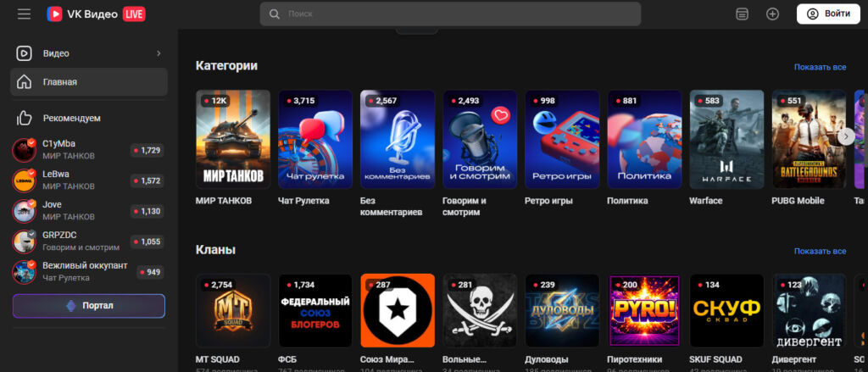Click the plus circle create icon

(772, 14)
